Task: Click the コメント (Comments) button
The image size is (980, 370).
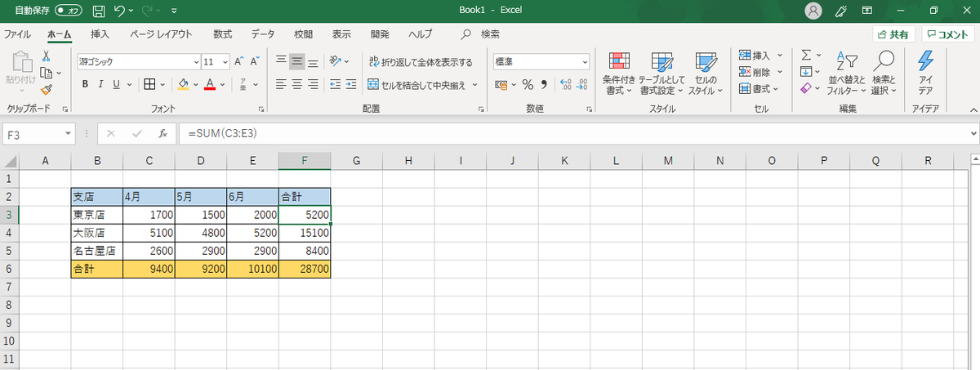Action: click(948, 34)
